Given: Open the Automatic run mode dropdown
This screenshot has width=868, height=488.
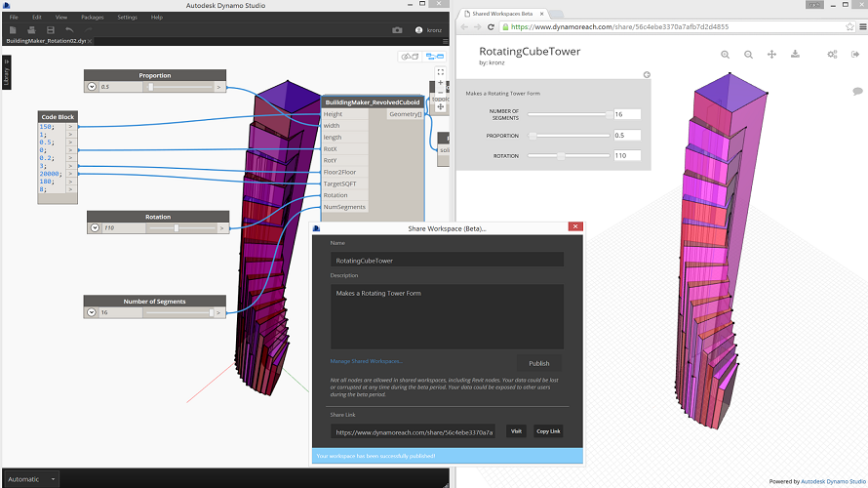Looking at the screenshot, I should point(32,479).
